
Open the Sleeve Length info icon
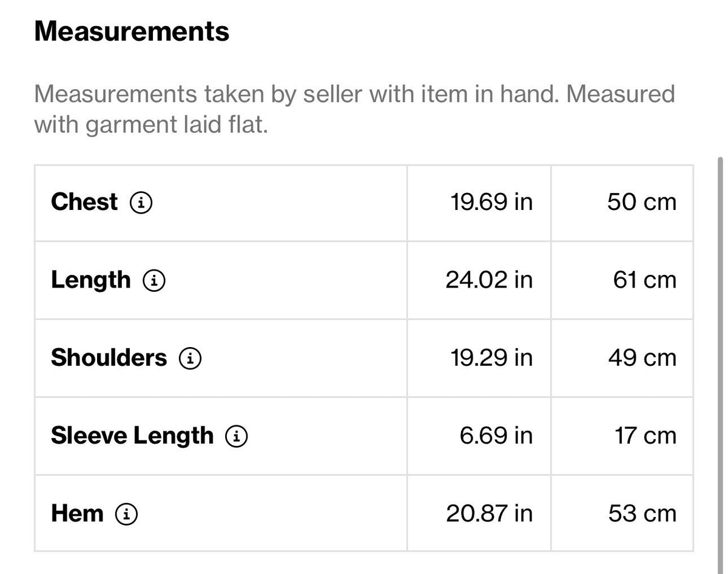(x=237, y=436)
